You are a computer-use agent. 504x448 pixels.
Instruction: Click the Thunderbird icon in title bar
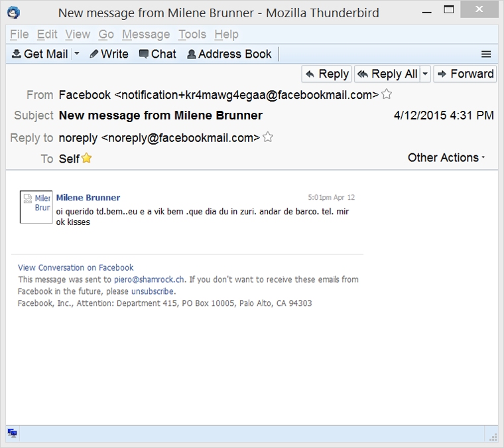13,12
